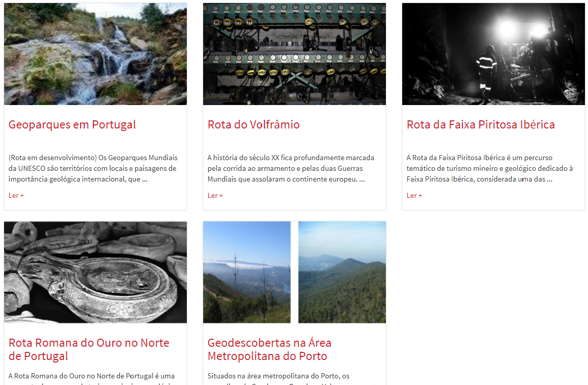Click the Rota do Volfrâmio miner lamps photo
Viewport: 588px width, 385px height.
[295, 54]
